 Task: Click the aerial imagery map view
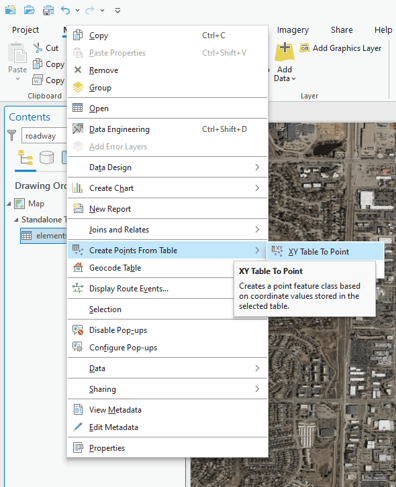tap(333, 383)
